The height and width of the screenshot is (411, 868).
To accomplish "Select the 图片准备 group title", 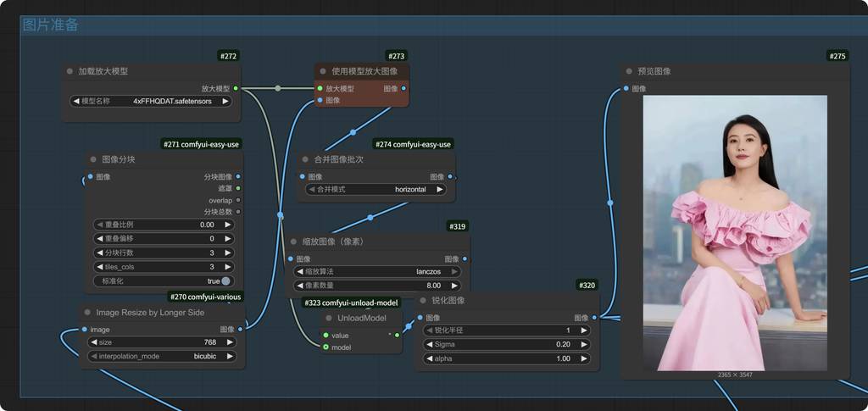I will coord(51,25).
